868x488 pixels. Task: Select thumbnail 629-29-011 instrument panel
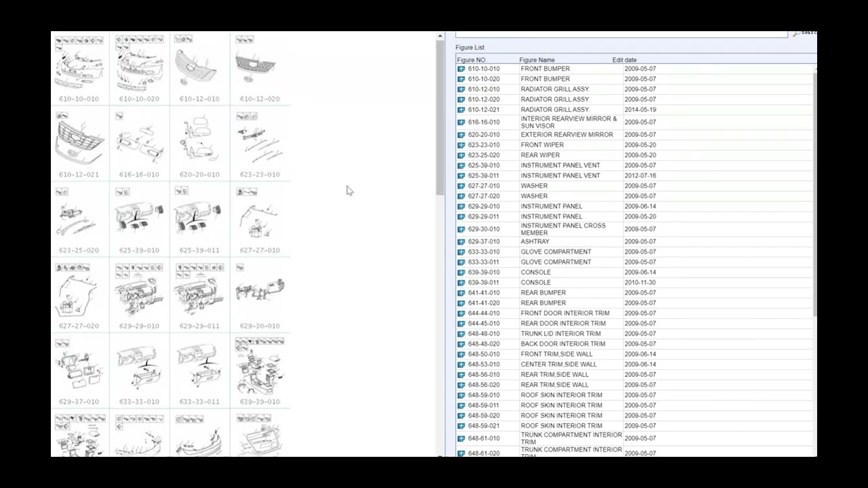tap(199, 296)
